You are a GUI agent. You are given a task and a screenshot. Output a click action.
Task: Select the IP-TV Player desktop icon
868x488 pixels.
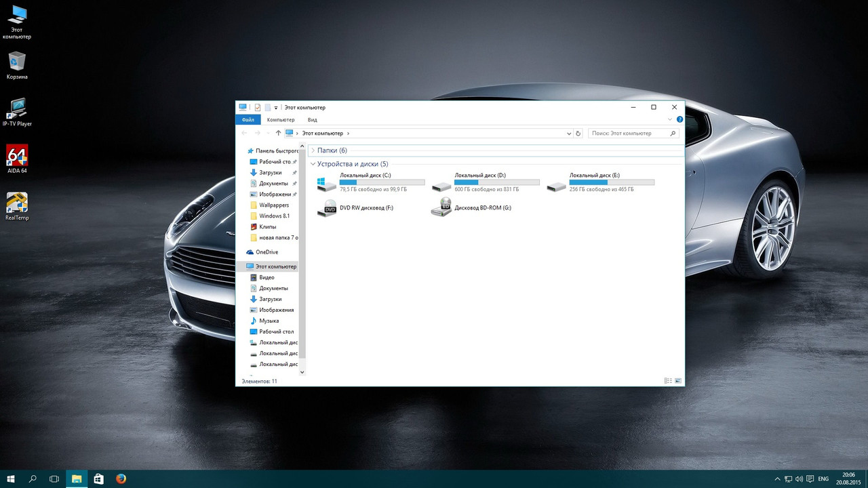(x=17, y=112)
